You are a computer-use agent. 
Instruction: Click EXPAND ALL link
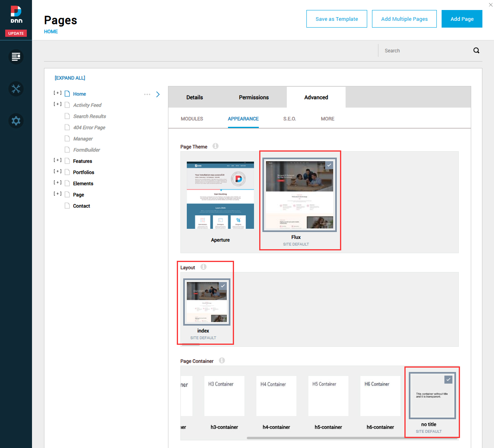click(x=70, y=78)
